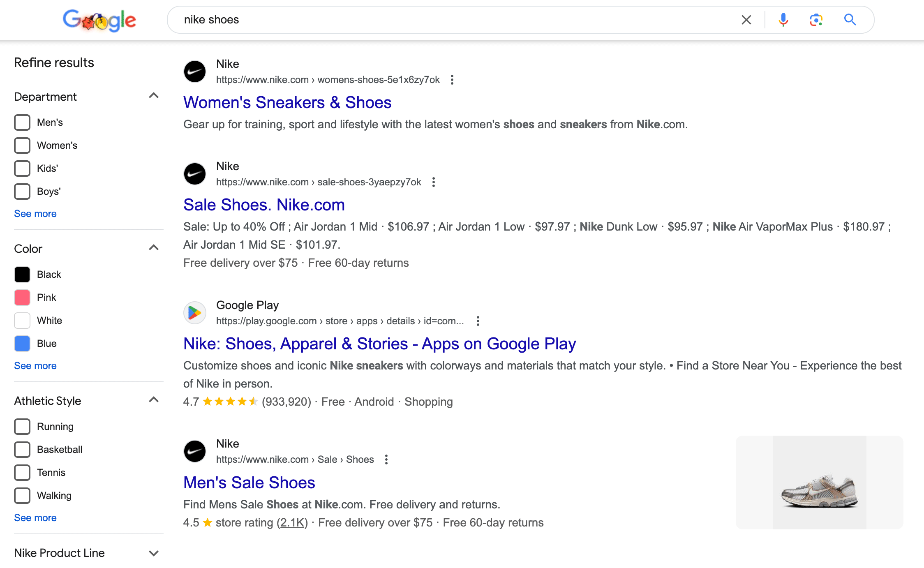This screenshot has height=568, width=924.
Task: Expand the Nike Product Line section
Action: click(x=153, y=553)
